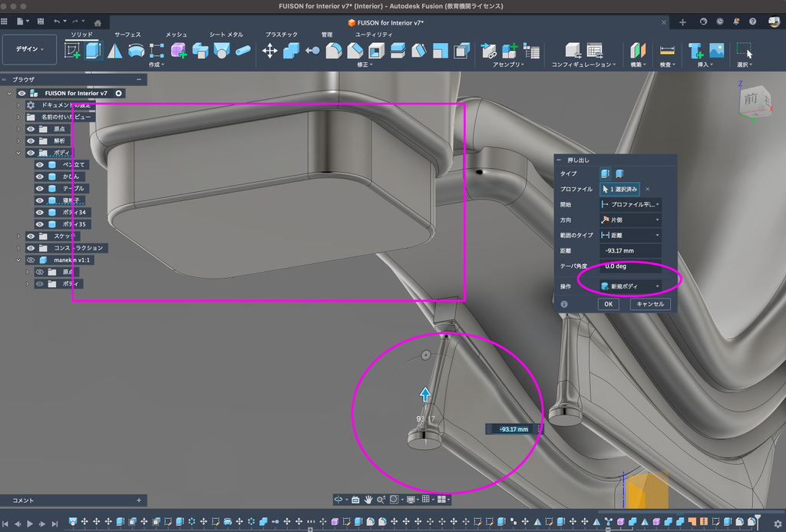The image size is (786, 532).
Task: Select the Move/Copy arrows tool
Action: pyautogui.click(x=270, y=51)
